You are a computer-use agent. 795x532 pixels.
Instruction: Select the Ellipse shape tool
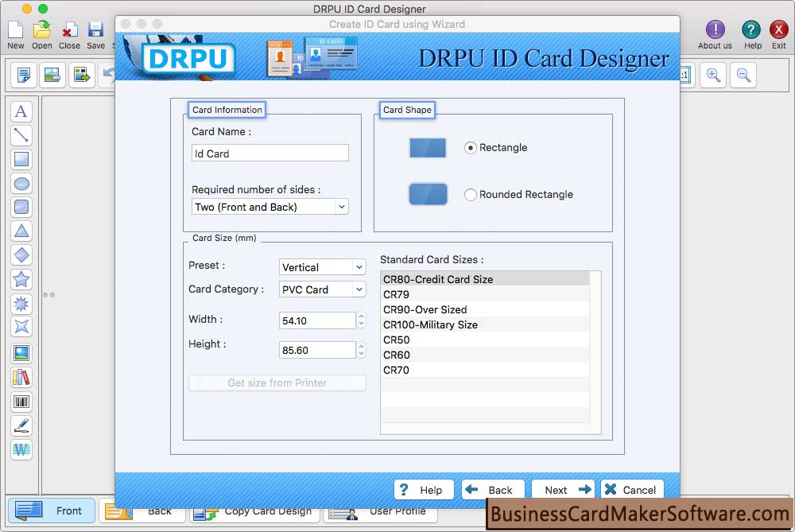tap(21, 183)
